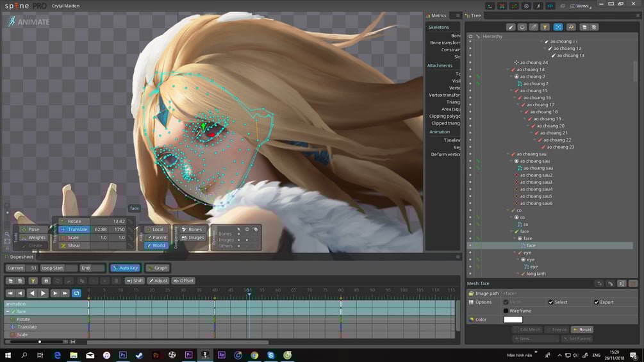644x362 pixels.
Task: Switch to the Dopesheet tab
Action: pos(19,257)
